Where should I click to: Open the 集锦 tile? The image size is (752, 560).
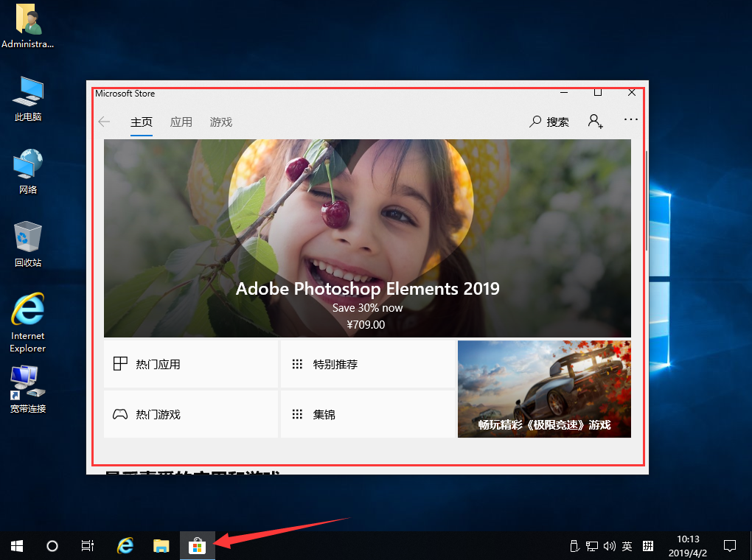pyautogui.click(x=367, y=414)
